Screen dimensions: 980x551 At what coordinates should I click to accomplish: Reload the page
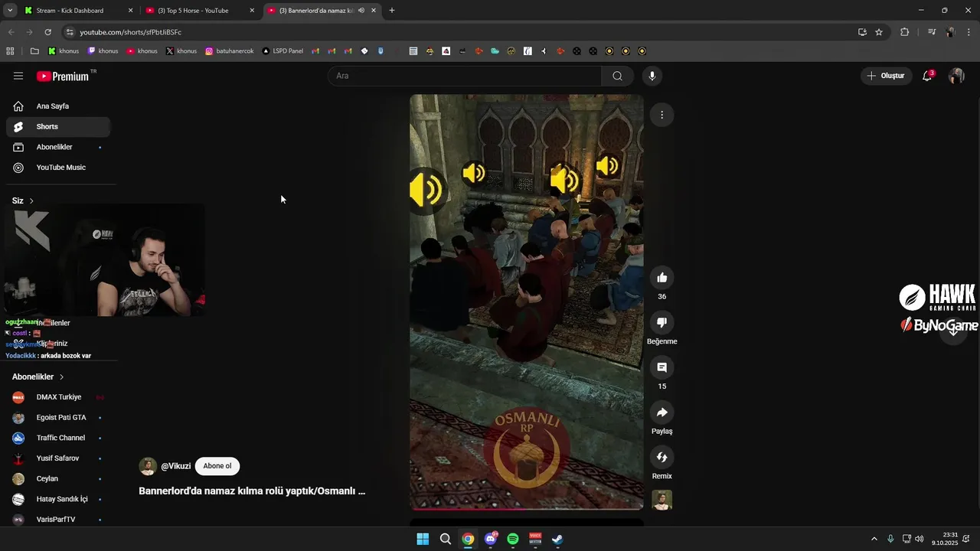click(47, 32)
